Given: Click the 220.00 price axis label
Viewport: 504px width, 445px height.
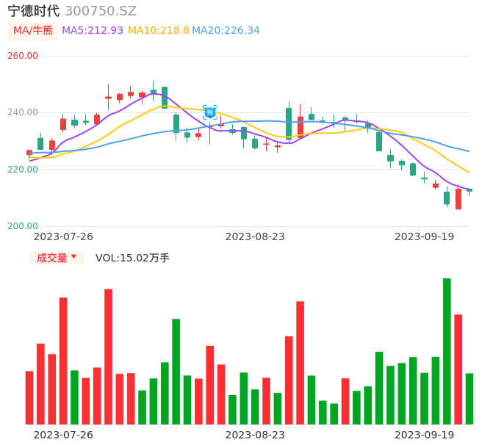Looking at the screenshot, I should (23, 170).
